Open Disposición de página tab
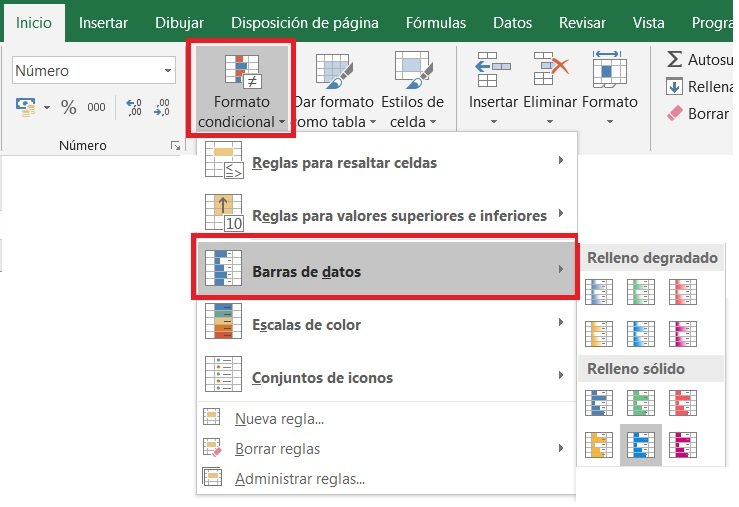This screenshot has height=507, width=739. [305, 23]
